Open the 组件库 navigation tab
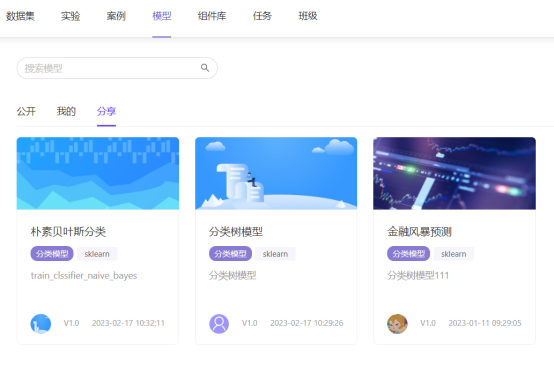This screenshot has height=366, width=554. tap(212, 16)
